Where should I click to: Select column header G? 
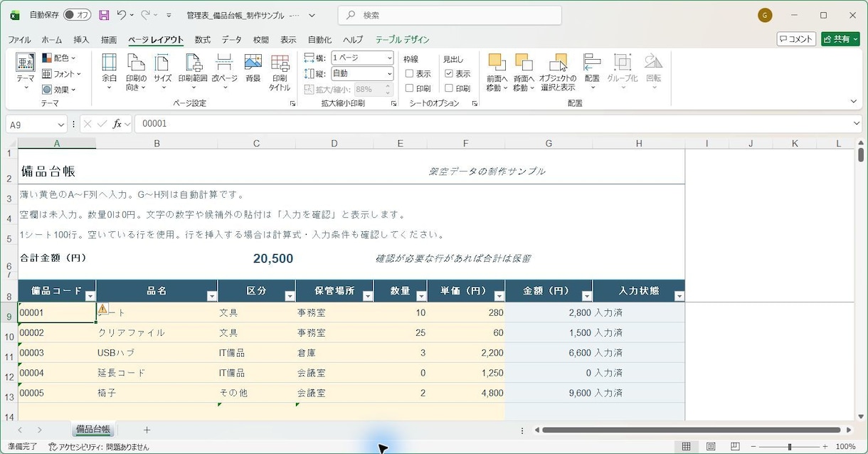(549, 143)
